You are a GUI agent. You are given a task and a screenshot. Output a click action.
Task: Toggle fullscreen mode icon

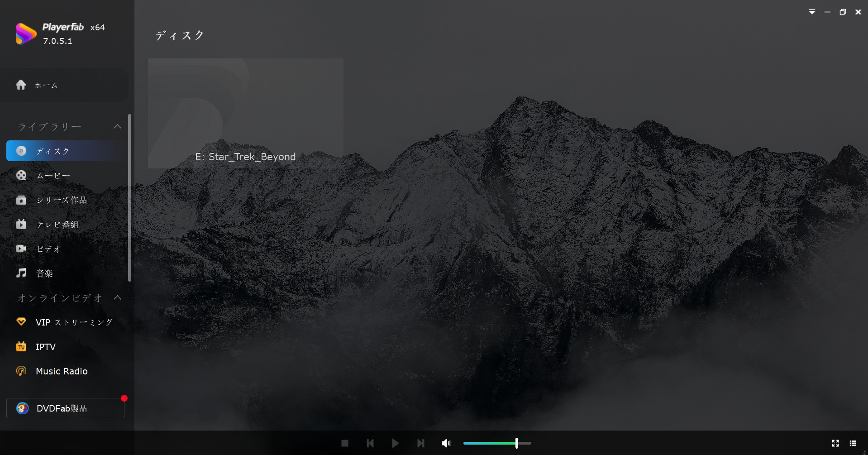pos(835,443)
